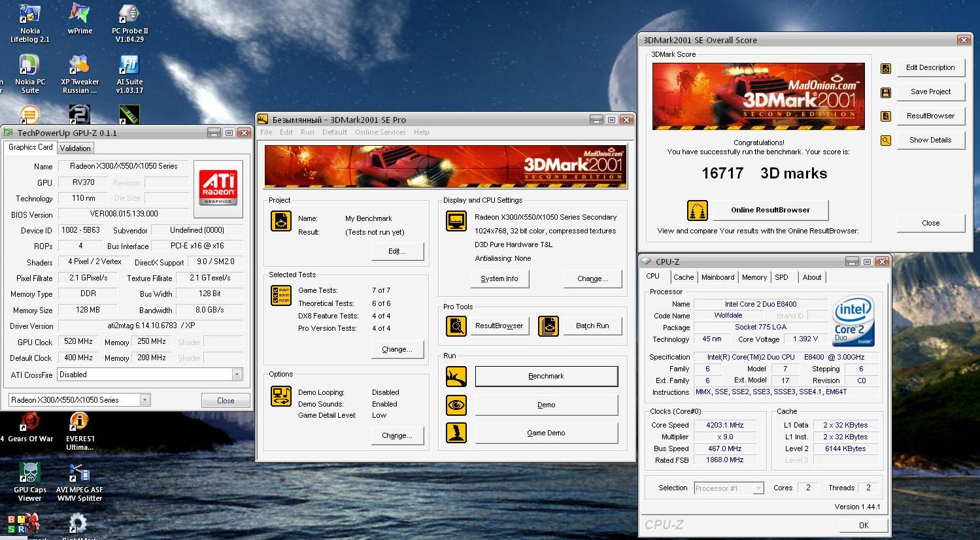
Task: Click the 3DMark2001 banner in the score window
Action: tap(758, 96)
